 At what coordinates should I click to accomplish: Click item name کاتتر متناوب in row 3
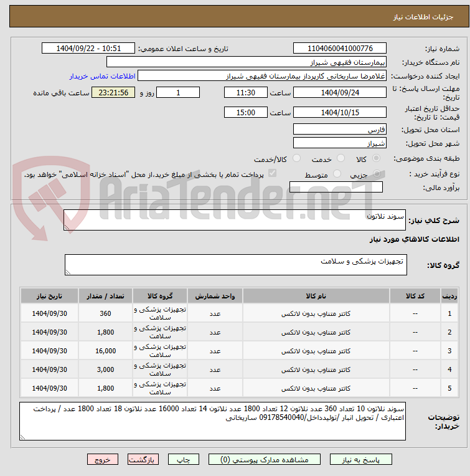tap(316, 351)
